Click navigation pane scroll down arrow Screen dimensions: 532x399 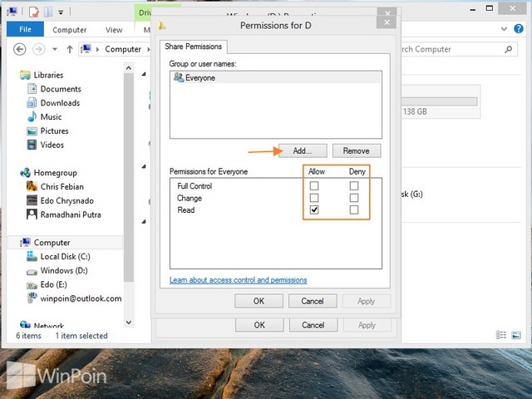[129, 322]
